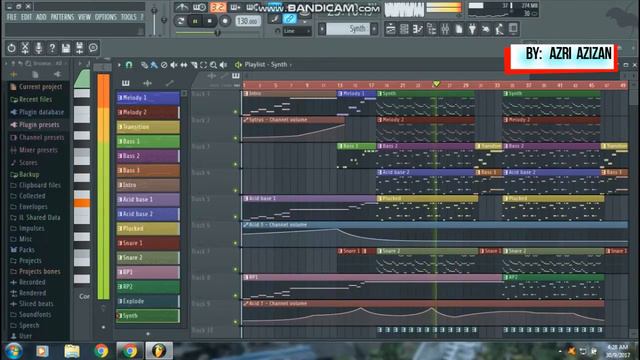Toggle mute dot for Track 6

236,243
